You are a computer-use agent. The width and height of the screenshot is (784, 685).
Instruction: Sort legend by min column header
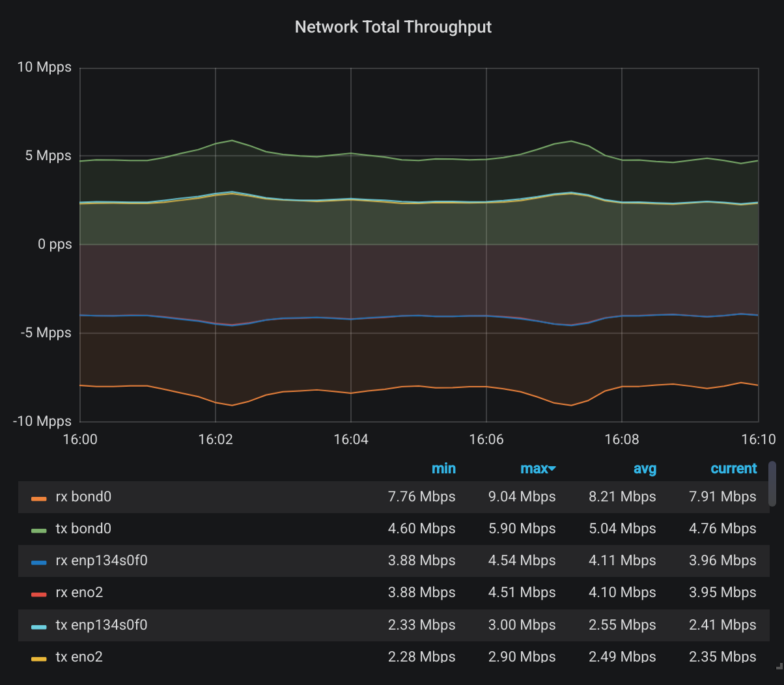tap(443, 468)
